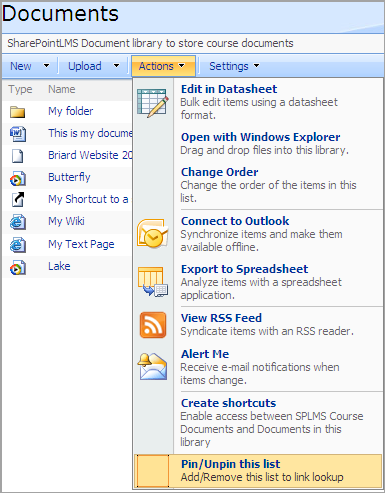Open My Shortcut to a link
Screen dimensions: 386x494
click(88, 199)
